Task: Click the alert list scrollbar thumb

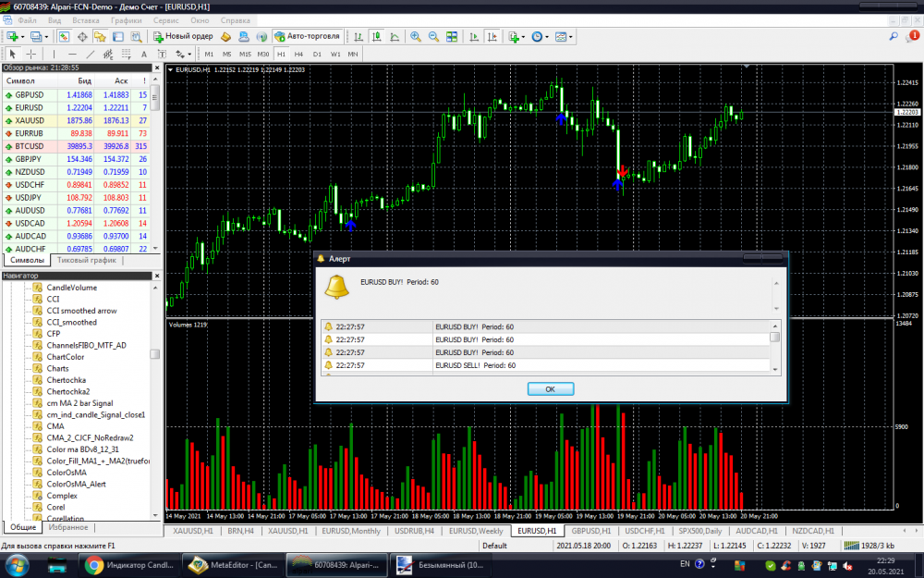Action: click(x=775, y=338)
